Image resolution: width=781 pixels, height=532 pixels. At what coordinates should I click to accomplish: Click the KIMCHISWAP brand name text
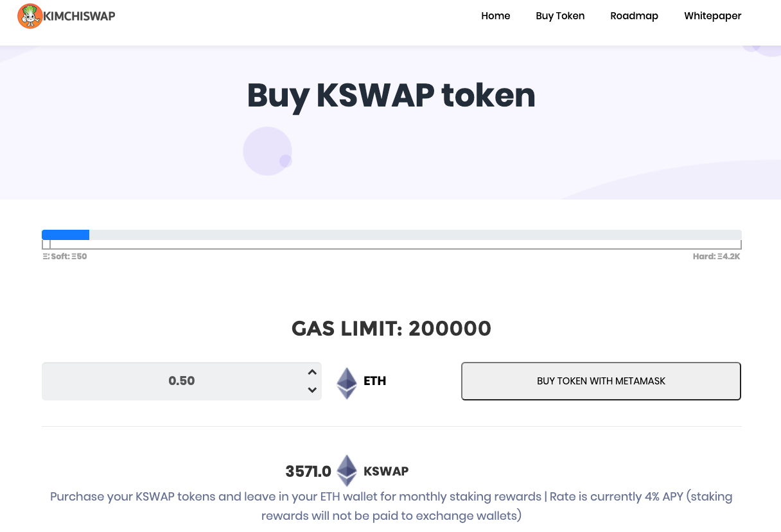[x=79, y=16]
